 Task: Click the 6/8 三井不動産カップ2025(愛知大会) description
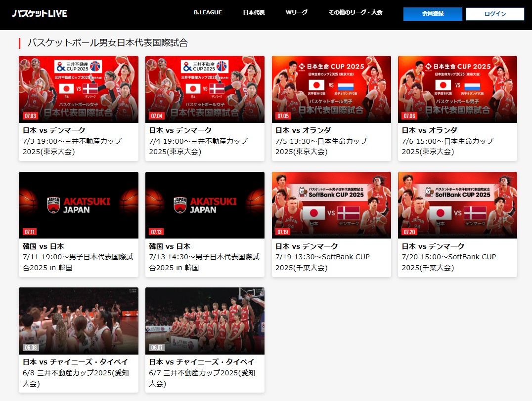tap(76, 378)
